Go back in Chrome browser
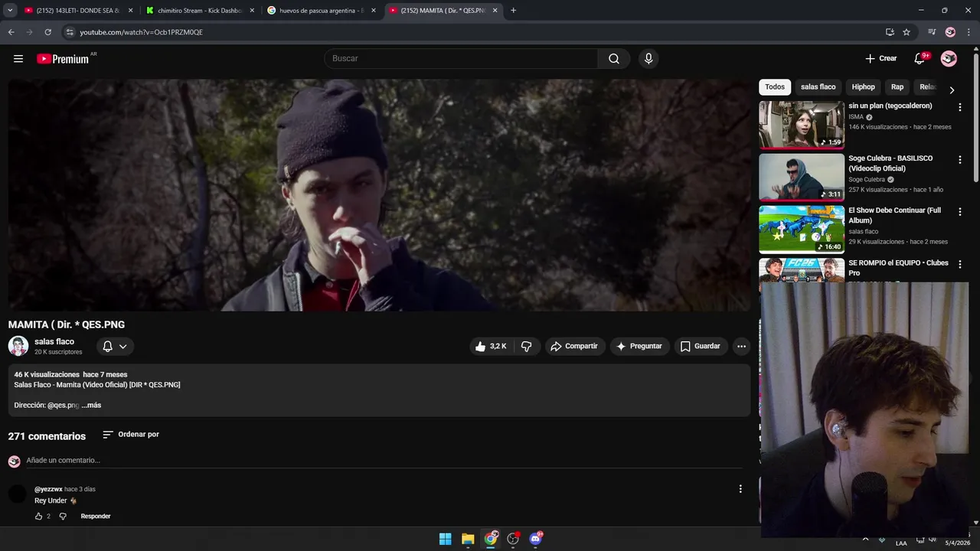This screenshot has width=980, height=551. [x=11, y=32]
